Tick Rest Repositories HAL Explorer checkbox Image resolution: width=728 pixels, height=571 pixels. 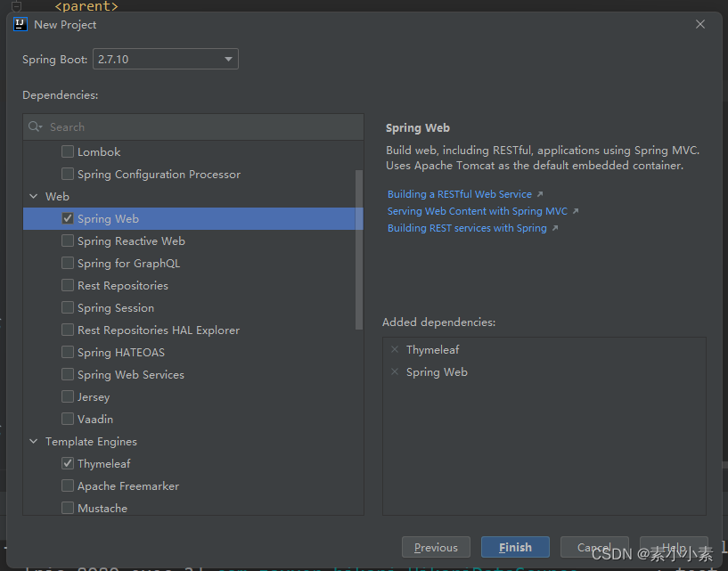[x=68, y=330]
